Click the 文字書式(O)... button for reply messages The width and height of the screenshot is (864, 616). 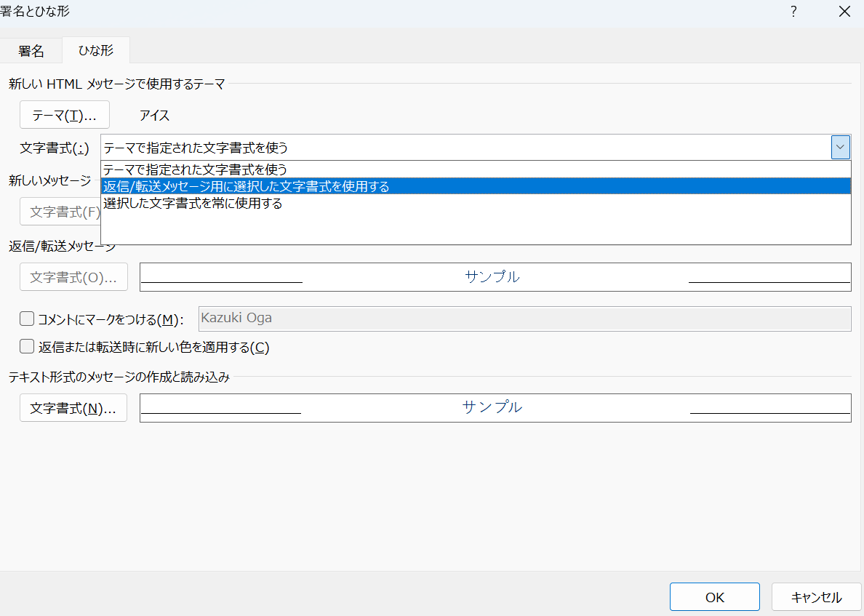click(x=74, y=276)
